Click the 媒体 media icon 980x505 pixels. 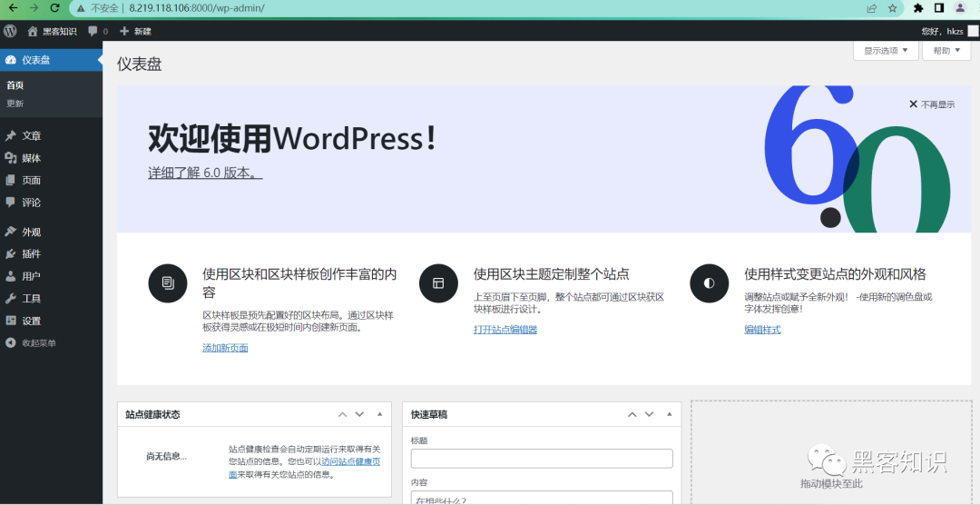coord(10,158)
